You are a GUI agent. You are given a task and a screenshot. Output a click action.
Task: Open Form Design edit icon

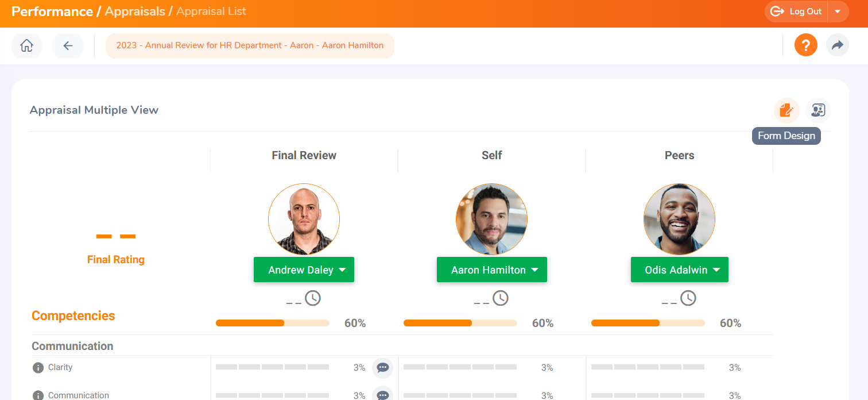786,110
